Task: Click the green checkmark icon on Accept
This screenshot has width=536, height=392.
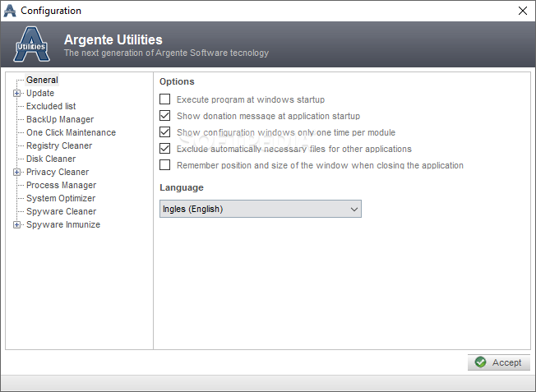Action: [480, 362]
